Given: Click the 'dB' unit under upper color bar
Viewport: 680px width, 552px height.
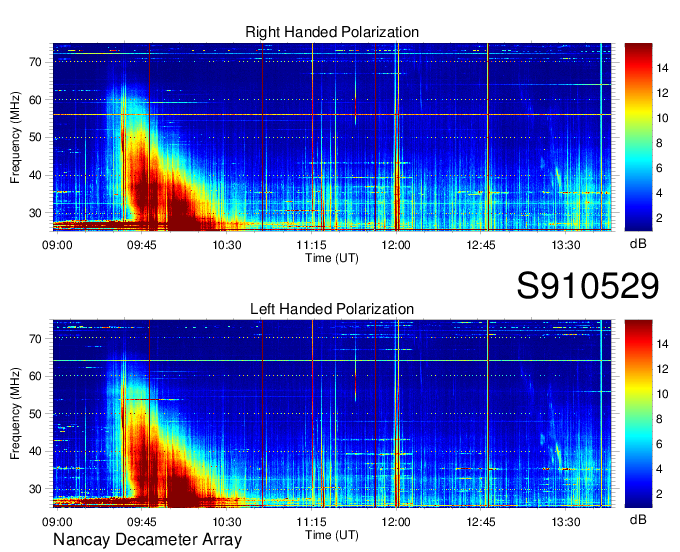Looking at the screenshot, I should point(638,244).
